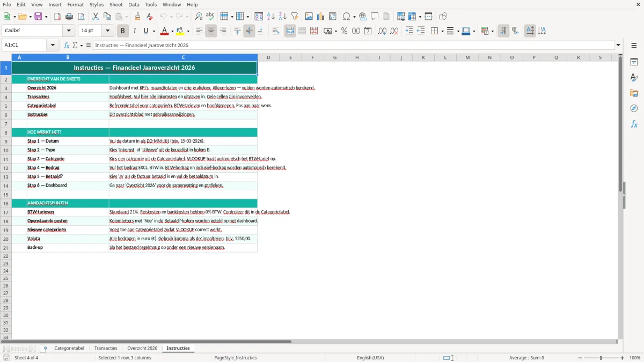Toggle Underline formatting
Viewport: 644px width, 362px height.
point(146,31)
